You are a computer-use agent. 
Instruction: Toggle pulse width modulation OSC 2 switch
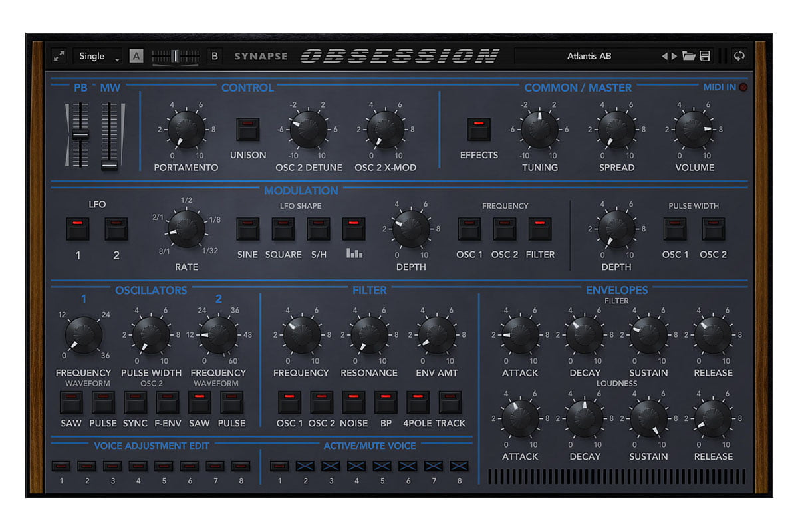pyautogui.click(x=714, y=229)
